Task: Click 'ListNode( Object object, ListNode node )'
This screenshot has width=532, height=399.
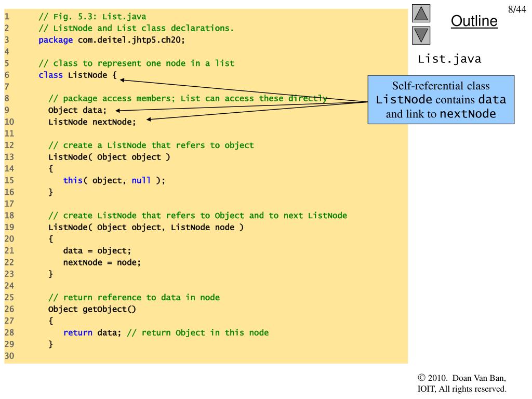Action: point(146,228)
